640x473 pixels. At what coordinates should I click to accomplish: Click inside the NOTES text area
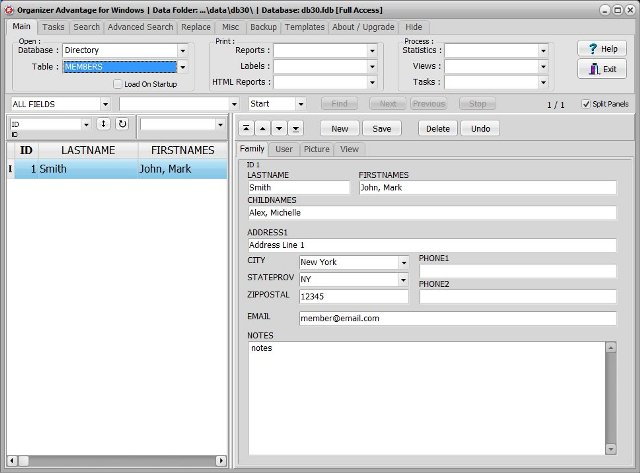tap(427, 398)
